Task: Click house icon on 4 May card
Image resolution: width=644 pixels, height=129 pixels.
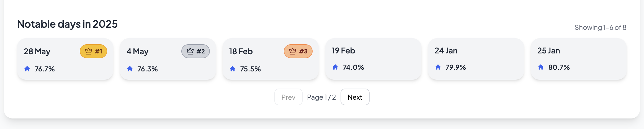Action: tap(130, 69)
